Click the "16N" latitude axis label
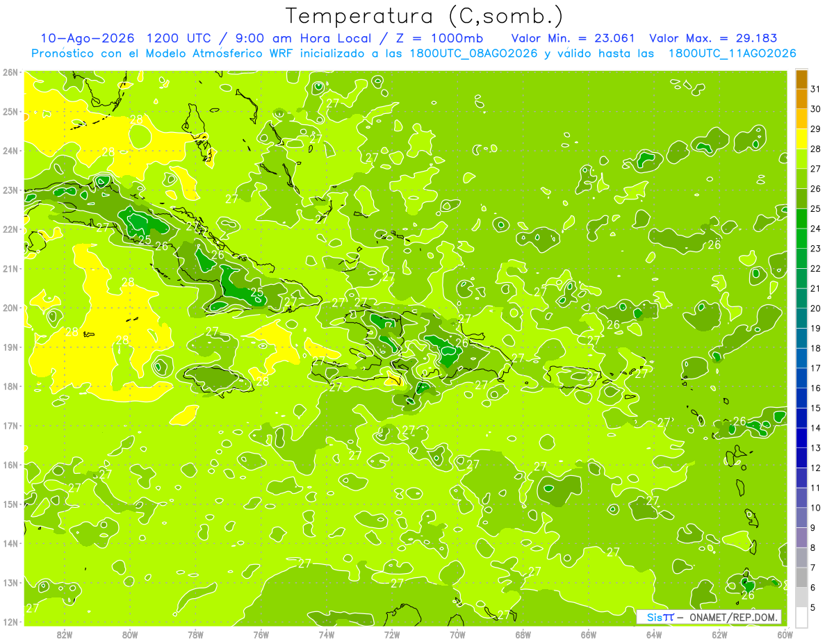834x644 pixels. click(x=10, y=465)
